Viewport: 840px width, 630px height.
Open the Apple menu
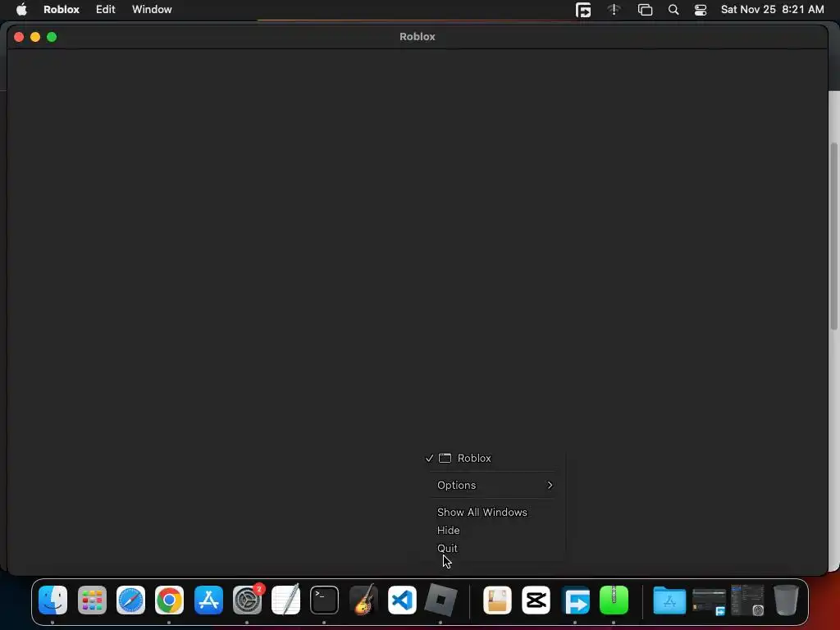point(21,10)
